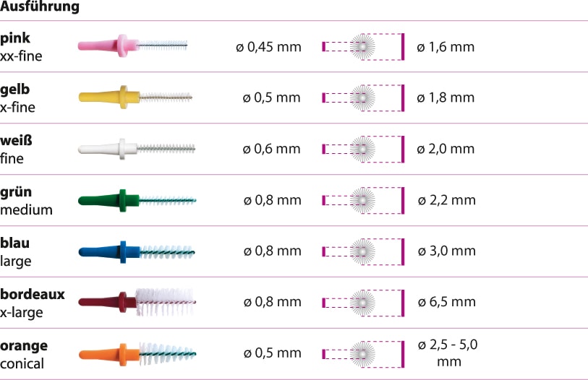
Task: Select the bordeaux x-large brush image
Action: (x=137, y=302)
